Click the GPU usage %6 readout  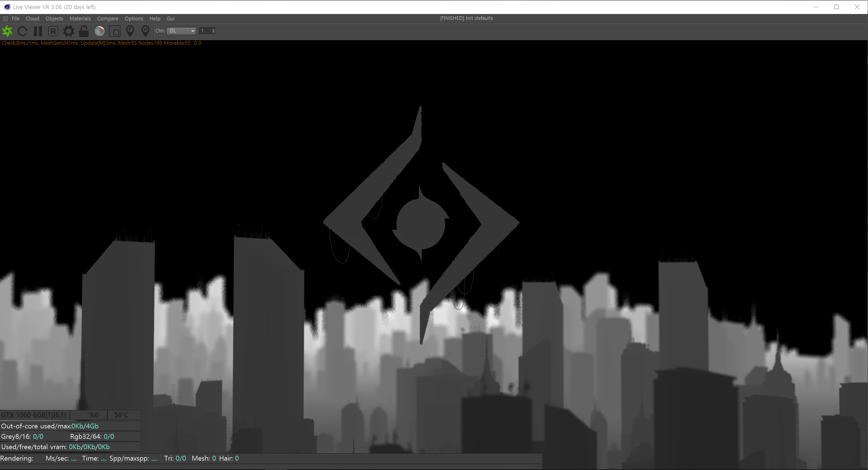pos(94,415)
